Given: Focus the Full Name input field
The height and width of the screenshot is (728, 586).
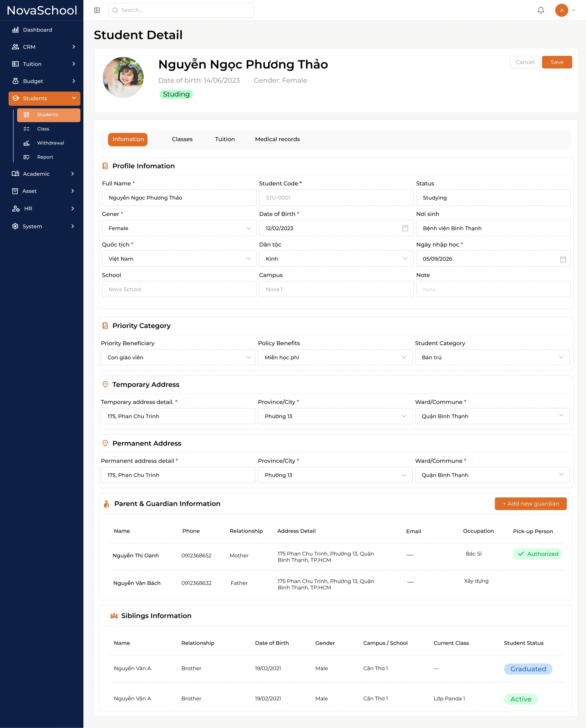Looking at the screenshot, I should coord(179,198).
